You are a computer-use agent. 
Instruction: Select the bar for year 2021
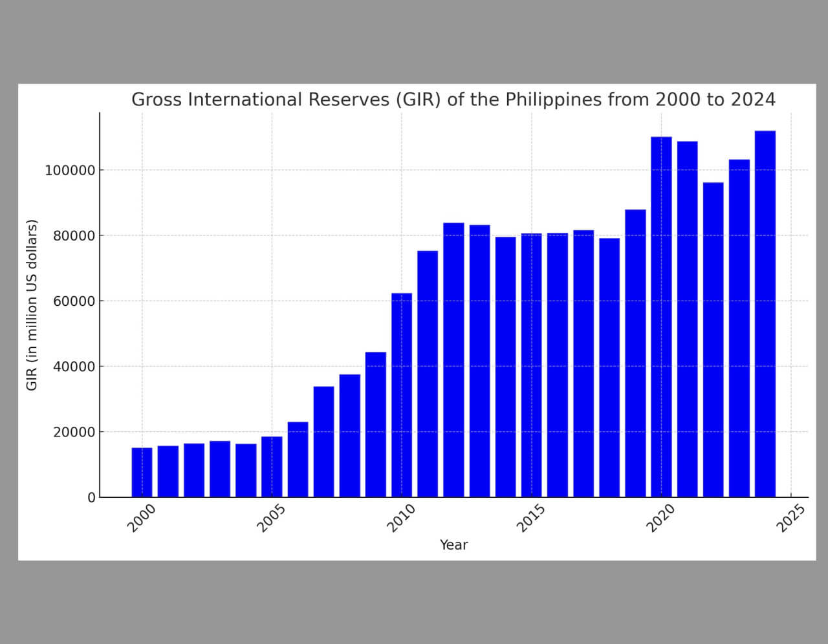(688, 319)
